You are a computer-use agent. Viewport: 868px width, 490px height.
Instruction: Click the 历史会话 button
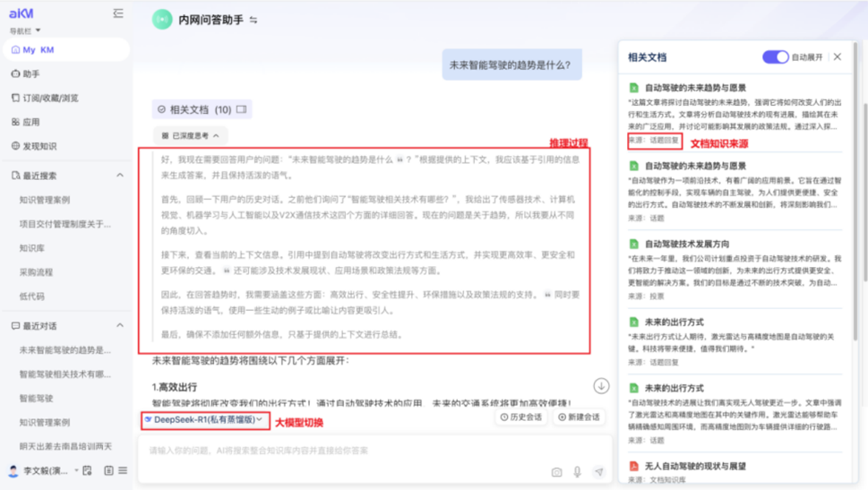point(521,417)
